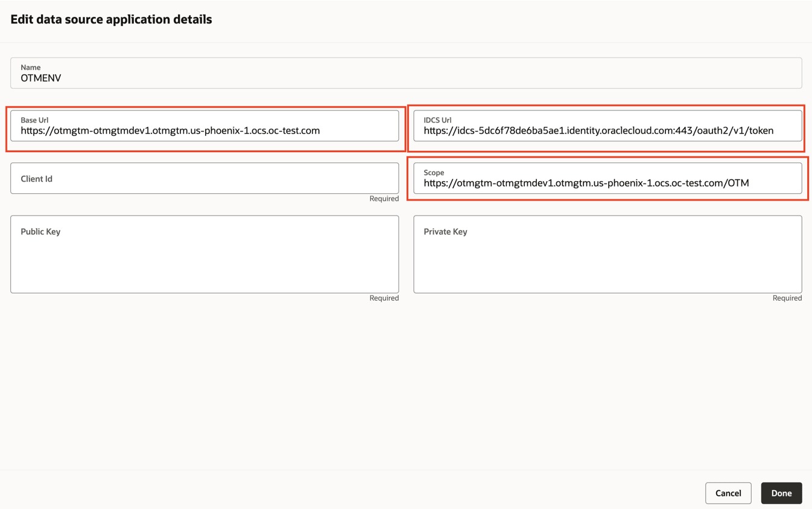Click Cancel to discard edits
This screenshot has height=509, width=812.
(728, 493)
